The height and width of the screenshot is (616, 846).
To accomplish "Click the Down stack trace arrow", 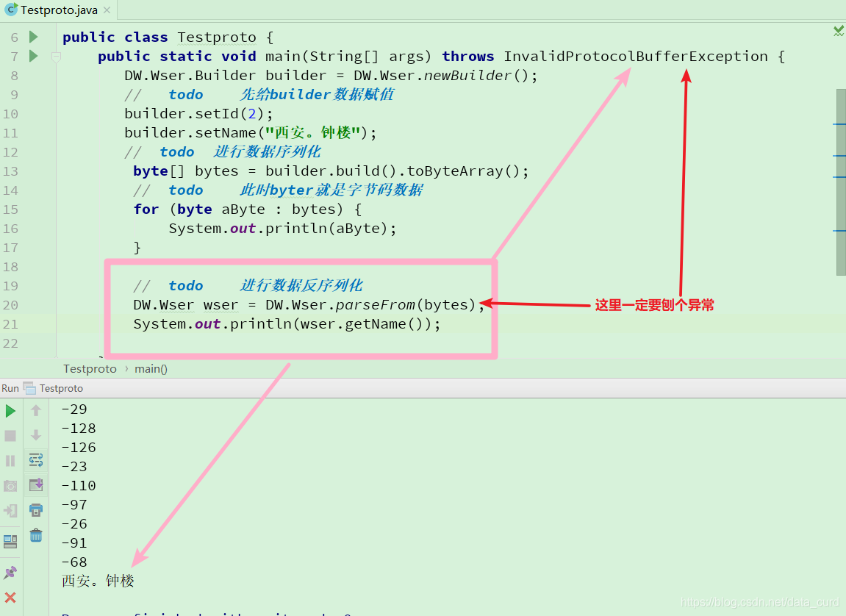I will click(x=36, y=435).
